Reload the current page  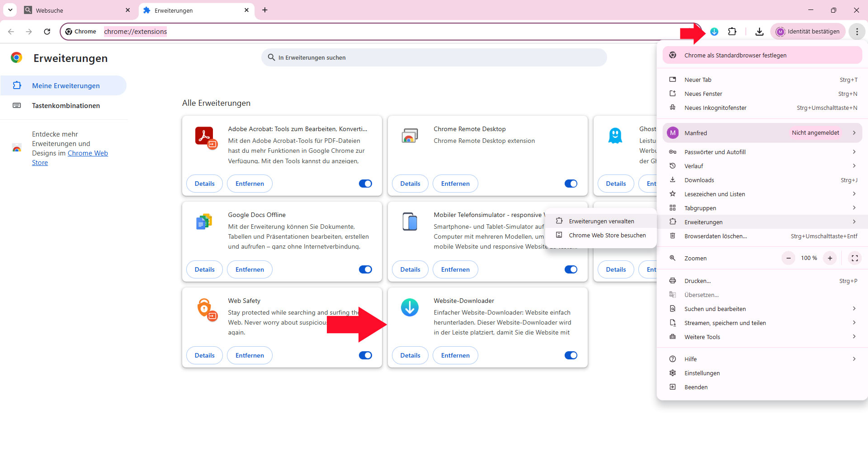click(47, 32)
